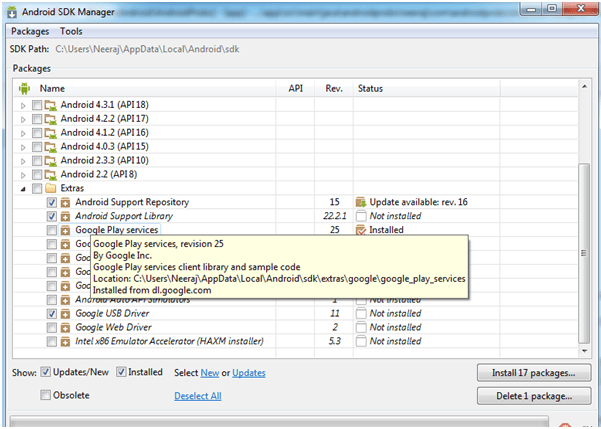Click package icon beside Intel x86 Emulator Accelerator
Viewport: 601px width, 429px height.
coord(66,341)
